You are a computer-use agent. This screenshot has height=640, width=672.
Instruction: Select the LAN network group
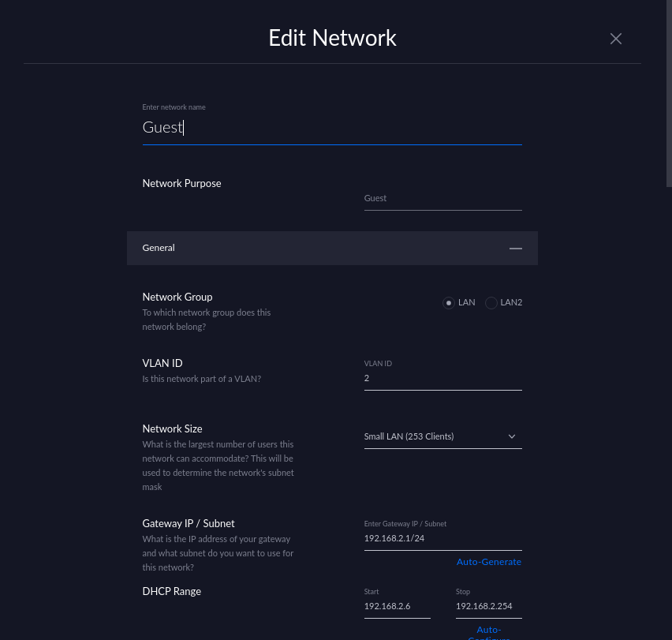pos(448,302)
